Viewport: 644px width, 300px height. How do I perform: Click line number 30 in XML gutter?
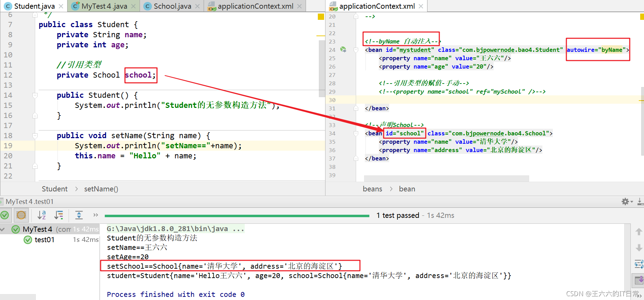point(332,100)
